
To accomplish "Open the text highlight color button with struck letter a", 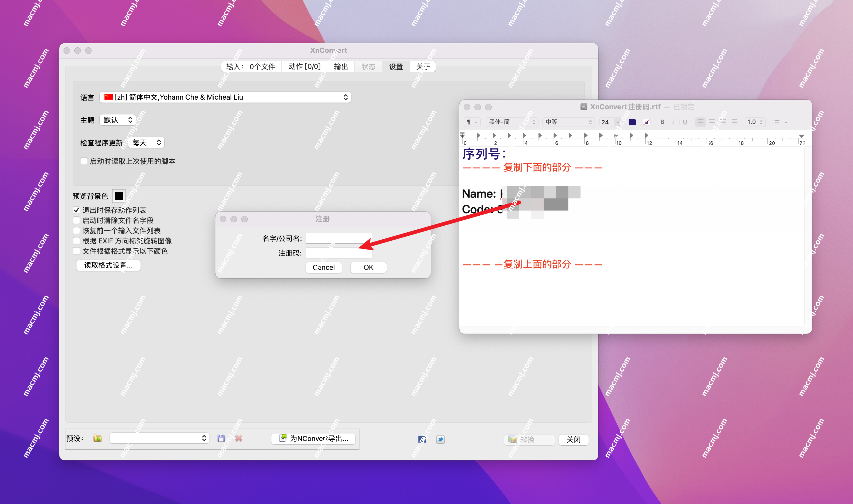I will coord(647,122).
